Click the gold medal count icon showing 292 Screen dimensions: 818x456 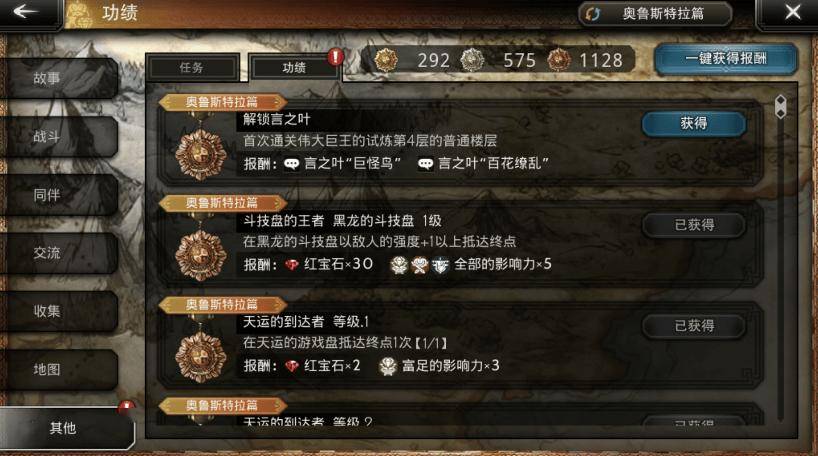point(386,60)
